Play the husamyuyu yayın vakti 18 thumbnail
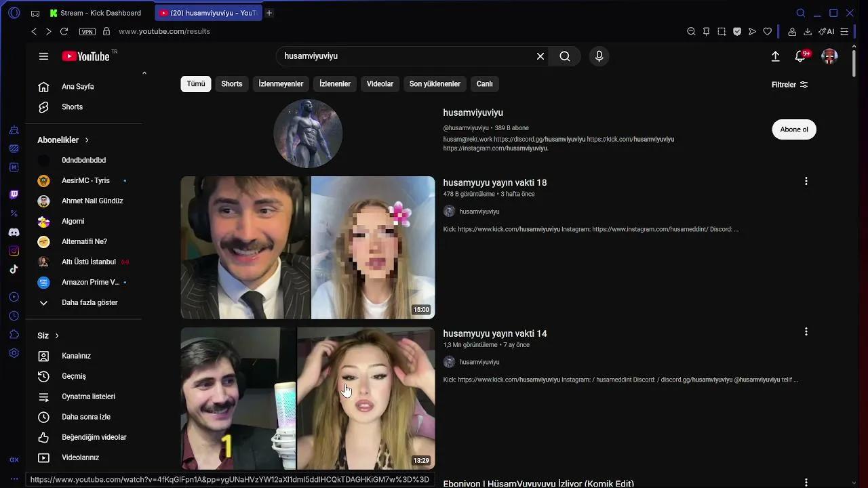The image size is (868, 488). click(308, 247)
